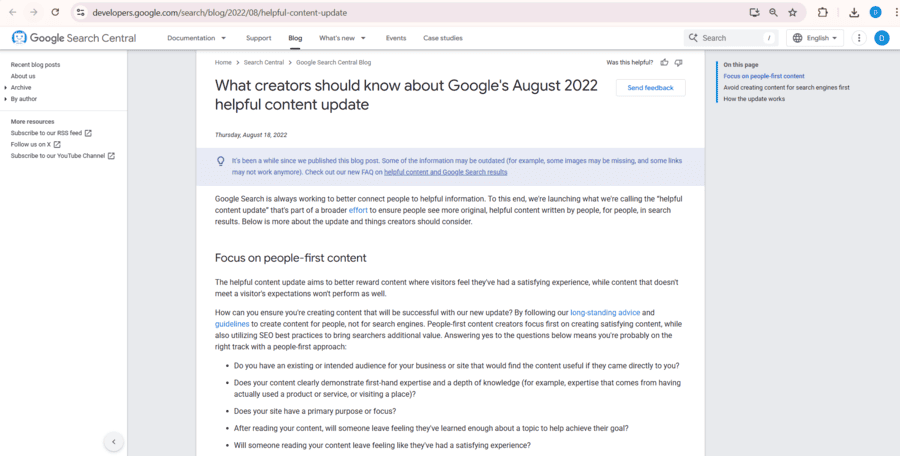
Task: Open the Documentation dropdown menu
Action: tap(196, 38)
